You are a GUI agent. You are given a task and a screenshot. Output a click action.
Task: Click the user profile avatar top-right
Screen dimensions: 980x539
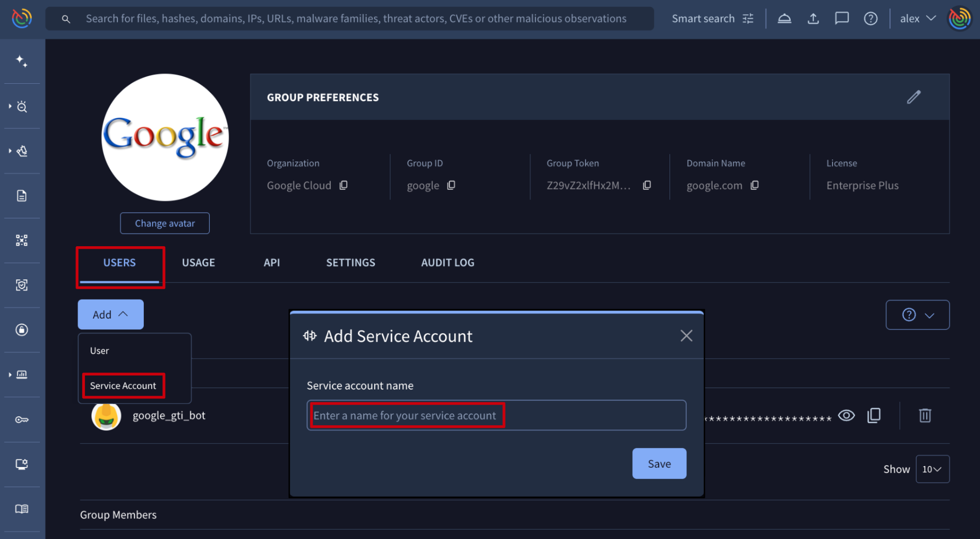coord(960,19)
